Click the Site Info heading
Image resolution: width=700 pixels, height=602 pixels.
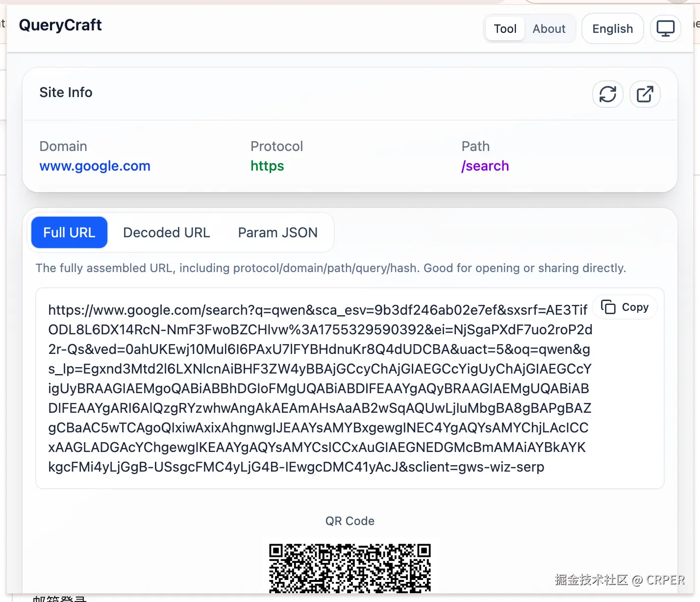coord(66,92)
